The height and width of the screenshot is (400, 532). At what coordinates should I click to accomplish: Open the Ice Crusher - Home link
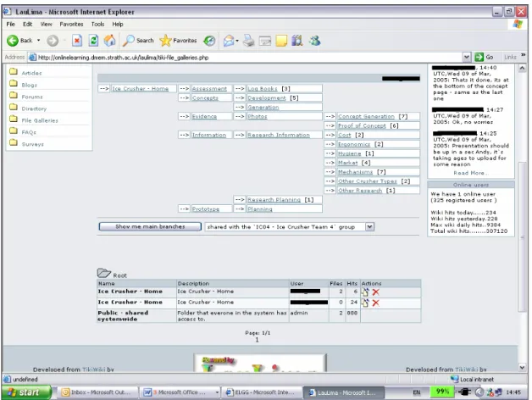click(x=140, y=89)
